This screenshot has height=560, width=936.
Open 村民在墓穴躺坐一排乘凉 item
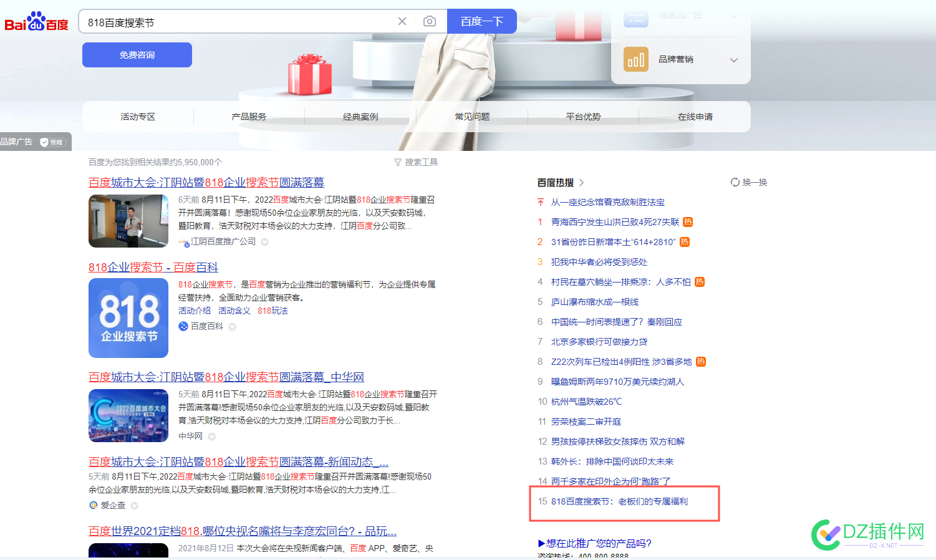(x=621, y=282)
